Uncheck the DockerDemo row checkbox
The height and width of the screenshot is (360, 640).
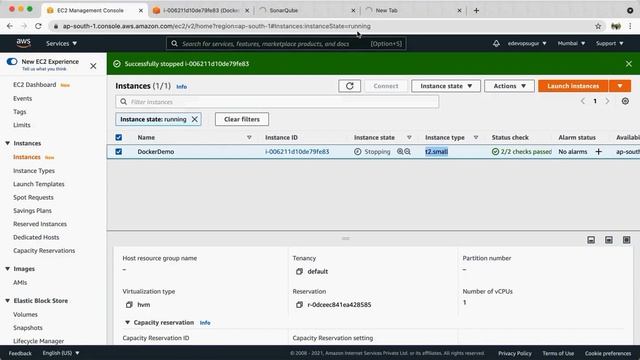(119, 151)
